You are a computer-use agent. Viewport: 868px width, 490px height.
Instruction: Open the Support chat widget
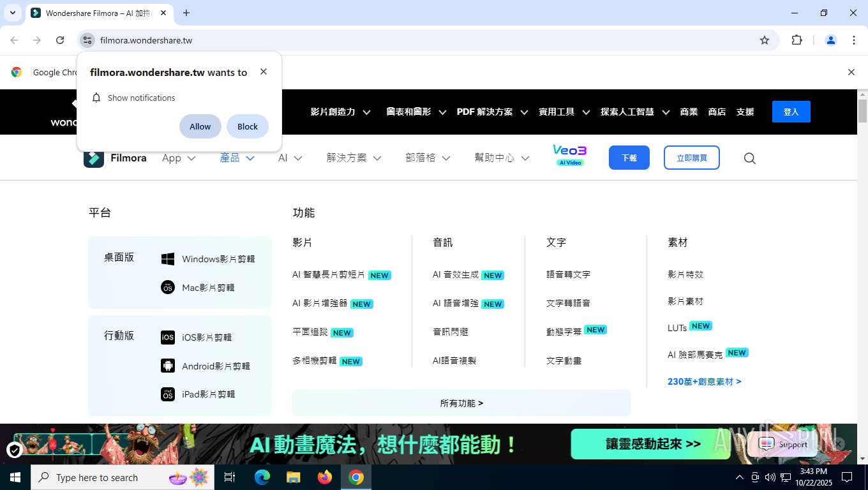[x=786, y=445]
